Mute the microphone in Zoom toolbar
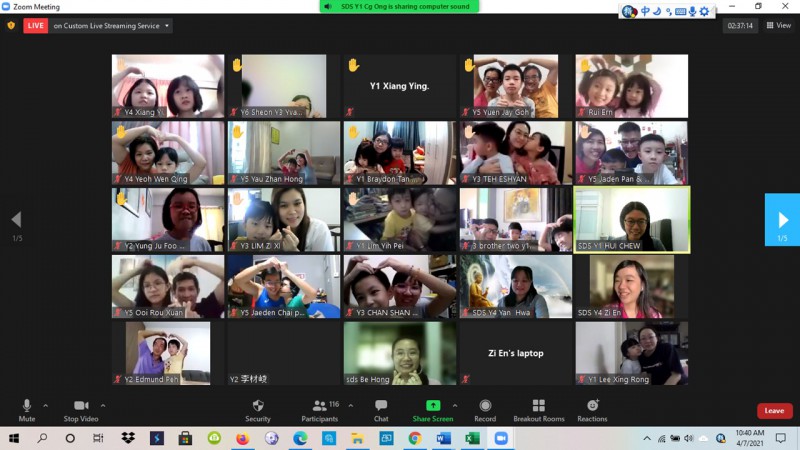 [x=27, y=406]
